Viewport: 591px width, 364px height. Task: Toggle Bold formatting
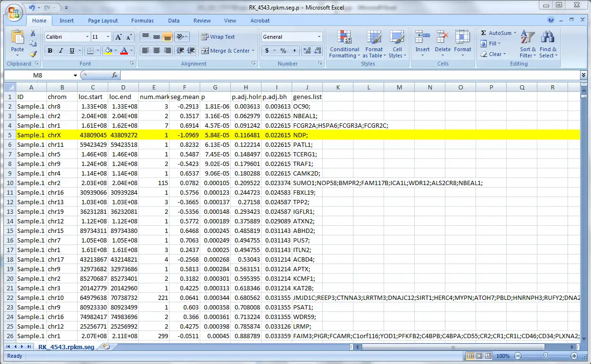click(x=50, y=51)
